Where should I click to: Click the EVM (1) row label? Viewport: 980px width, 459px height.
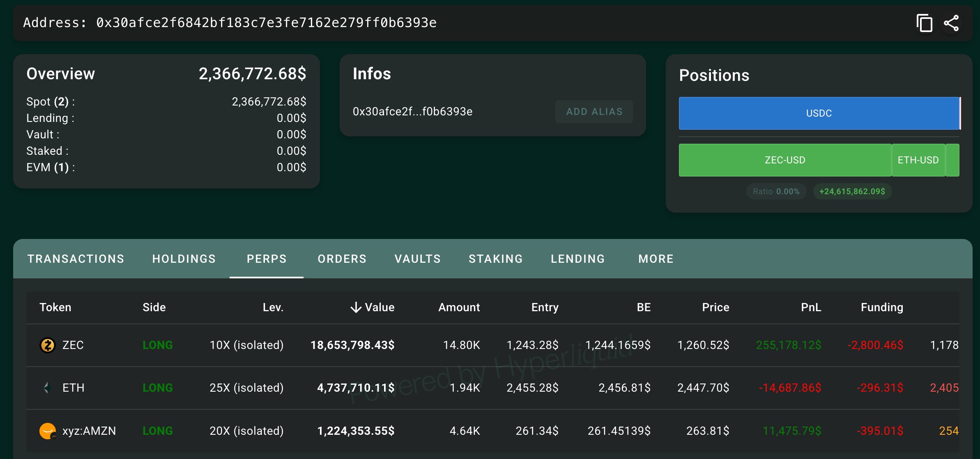51,168
